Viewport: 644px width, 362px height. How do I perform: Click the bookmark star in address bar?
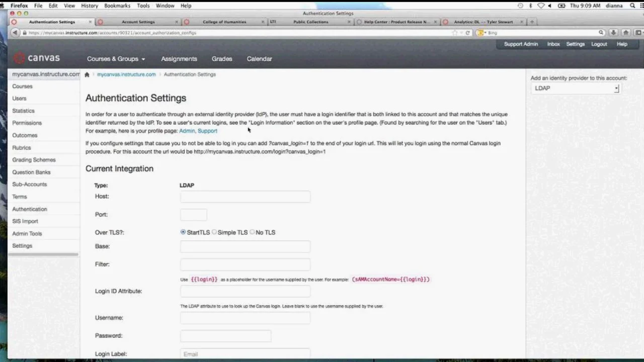point(454,33)
